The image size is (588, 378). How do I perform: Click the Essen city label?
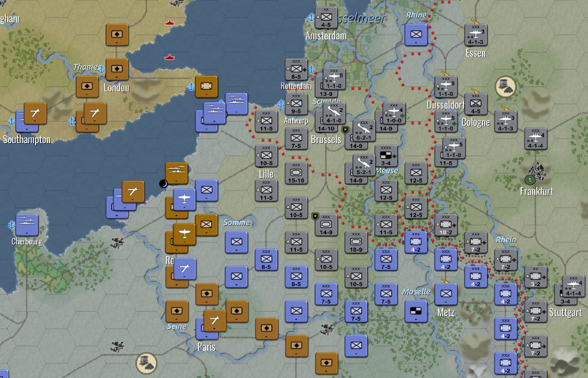tap(476, 53)
